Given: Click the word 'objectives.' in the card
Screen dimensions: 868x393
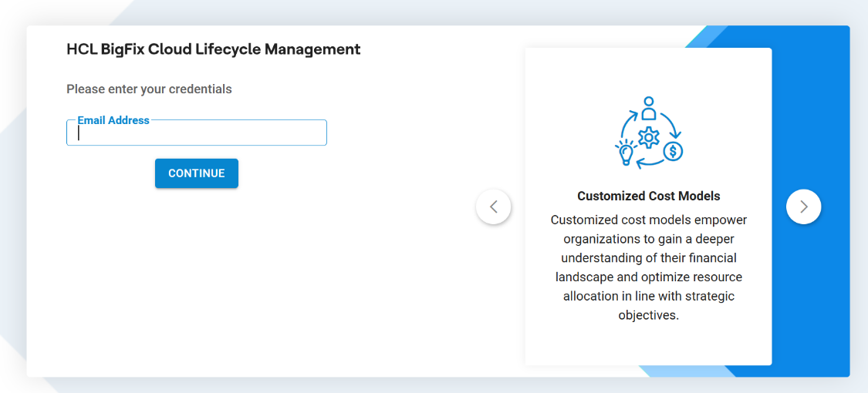Looking at the screenshot, I should 649,315.
